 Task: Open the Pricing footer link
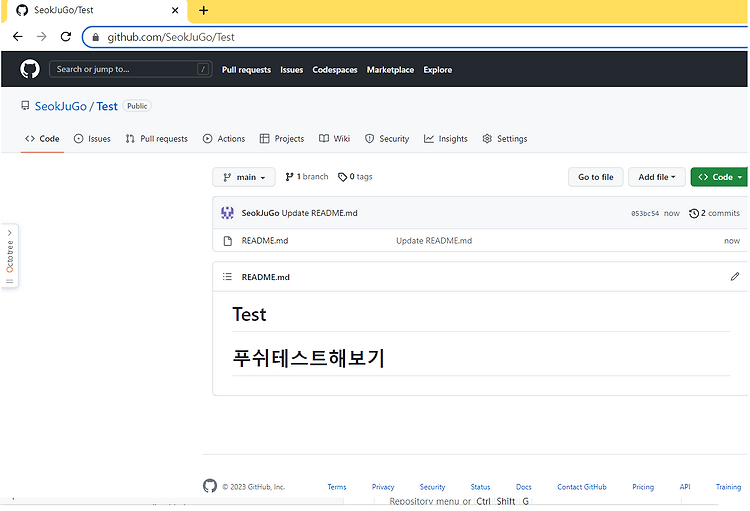643,487
